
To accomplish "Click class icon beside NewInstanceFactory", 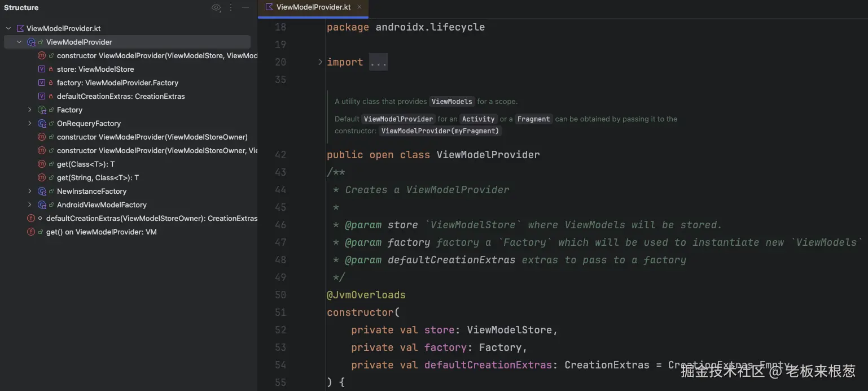I will 41,191.
